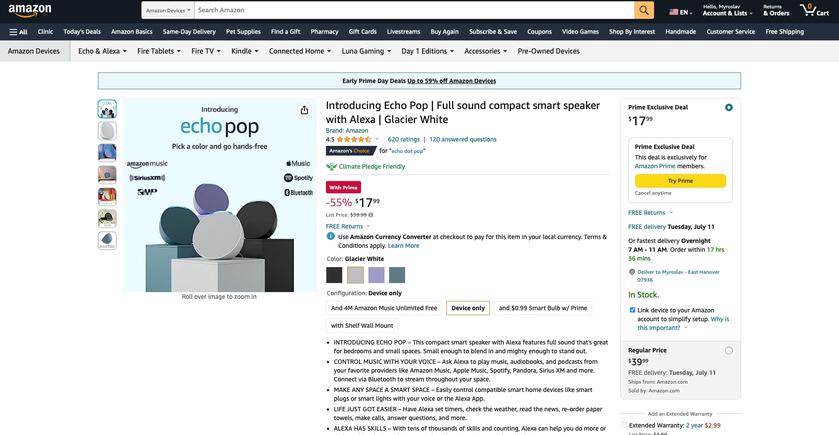The height and width of the screenshot is (435, 839).
Task: Open the 620 ratings link
Action: (403, 139)
